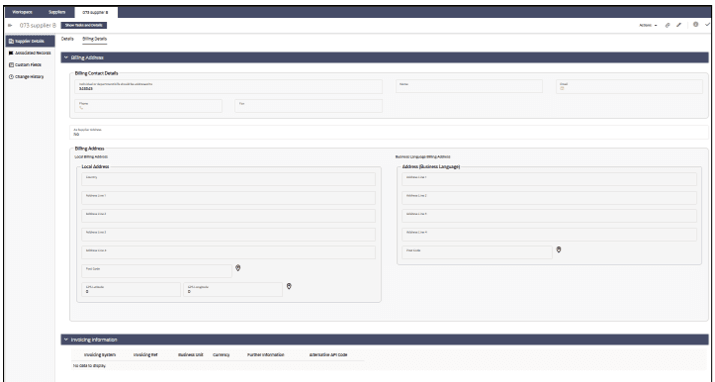Click the GPS Longitude field
Screen dimensions: 715x382
point(233,289)
